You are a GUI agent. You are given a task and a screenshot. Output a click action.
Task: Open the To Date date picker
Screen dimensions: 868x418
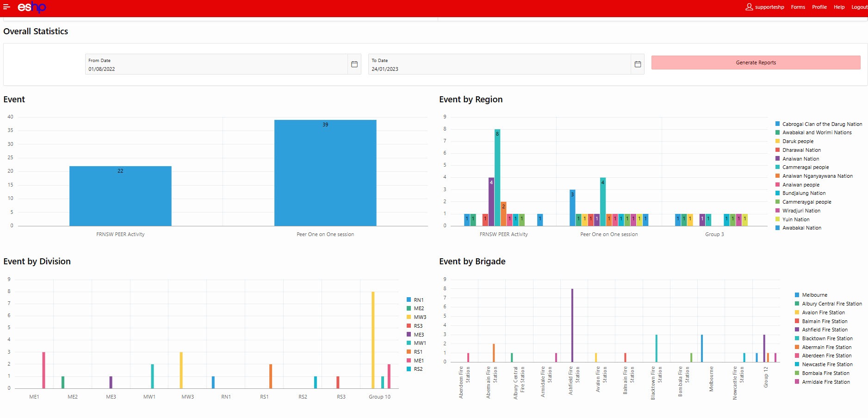coord(637,64)
